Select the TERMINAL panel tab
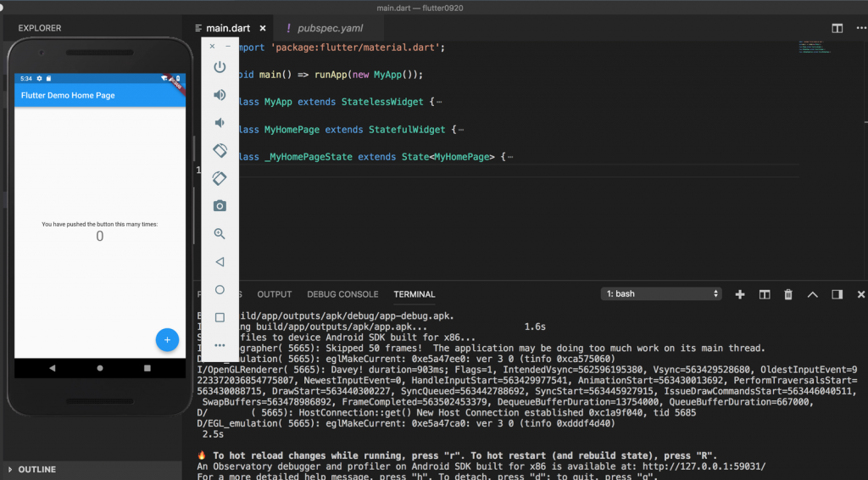This screenshot has height=480, width=868. pos(414,294)
